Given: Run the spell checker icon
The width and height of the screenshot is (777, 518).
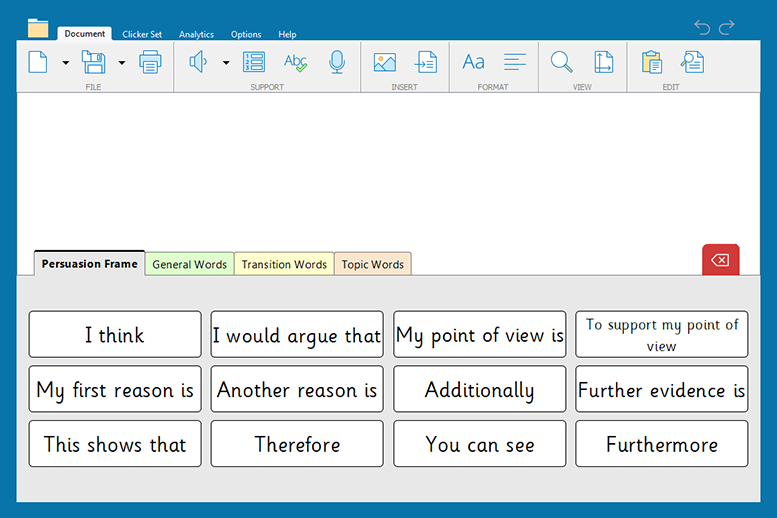Looking at the screenshot, I should tap(295, 62).
